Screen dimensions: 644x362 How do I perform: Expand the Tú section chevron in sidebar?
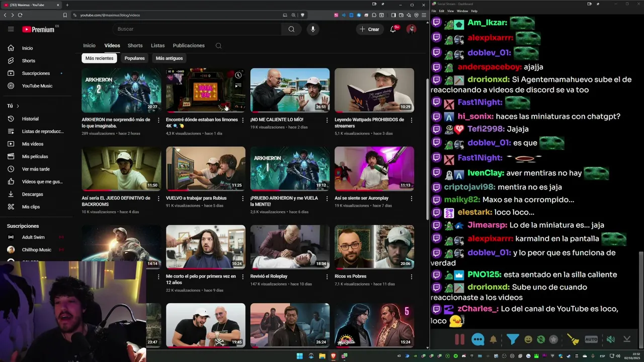(18, 106)
